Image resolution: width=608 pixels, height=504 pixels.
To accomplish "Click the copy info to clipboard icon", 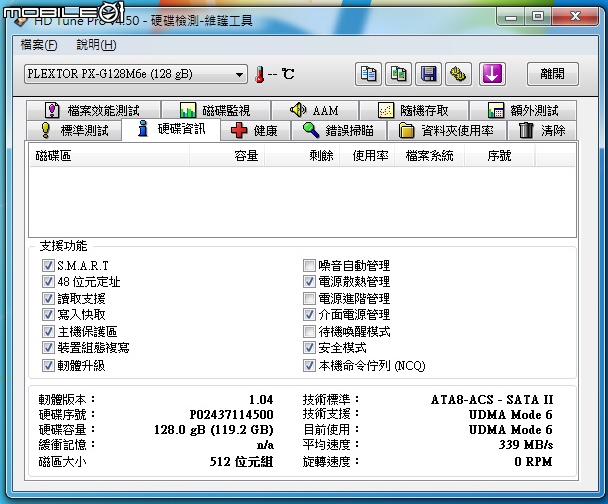I will pos(368,74).
